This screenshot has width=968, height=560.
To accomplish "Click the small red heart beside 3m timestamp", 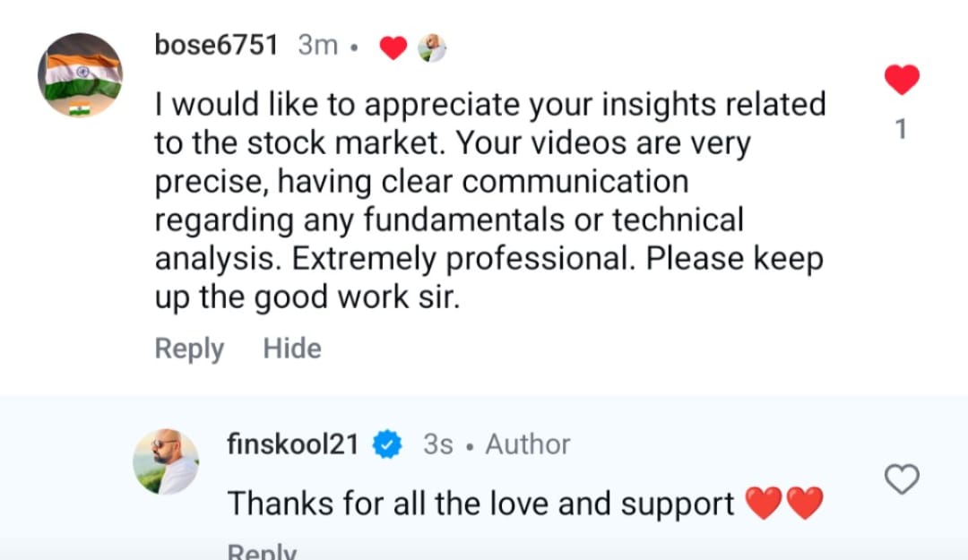I will point(393,47).
